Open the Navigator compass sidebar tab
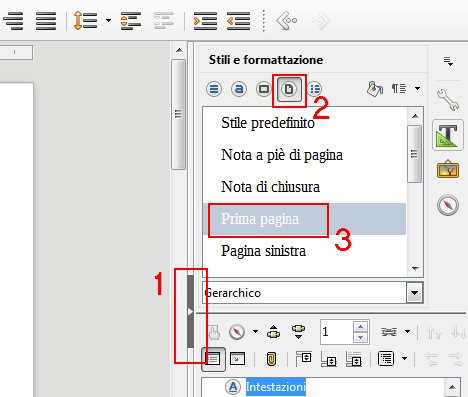The width and height of the screenshot is (468, 397). [448, 205]
